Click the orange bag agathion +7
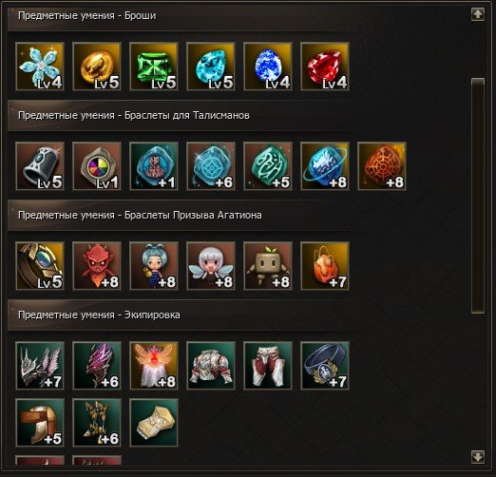496x477 pixels. pyautogui.click(x=325, y=266)
